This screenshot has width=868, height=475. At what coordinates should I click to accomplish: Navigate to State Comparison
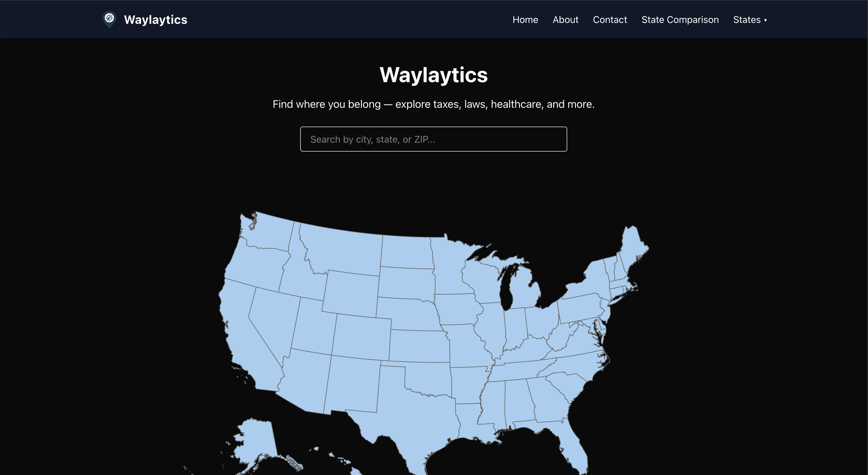click(680, 20)
